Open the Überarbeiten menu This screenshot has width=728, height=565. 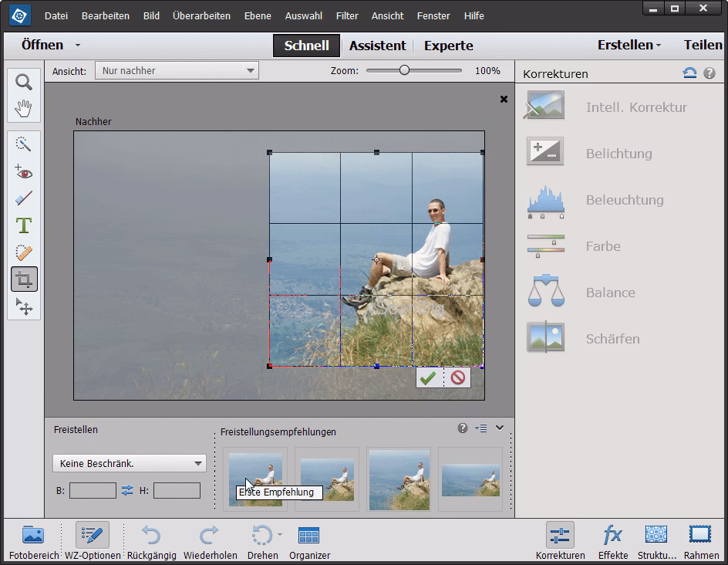201,15
